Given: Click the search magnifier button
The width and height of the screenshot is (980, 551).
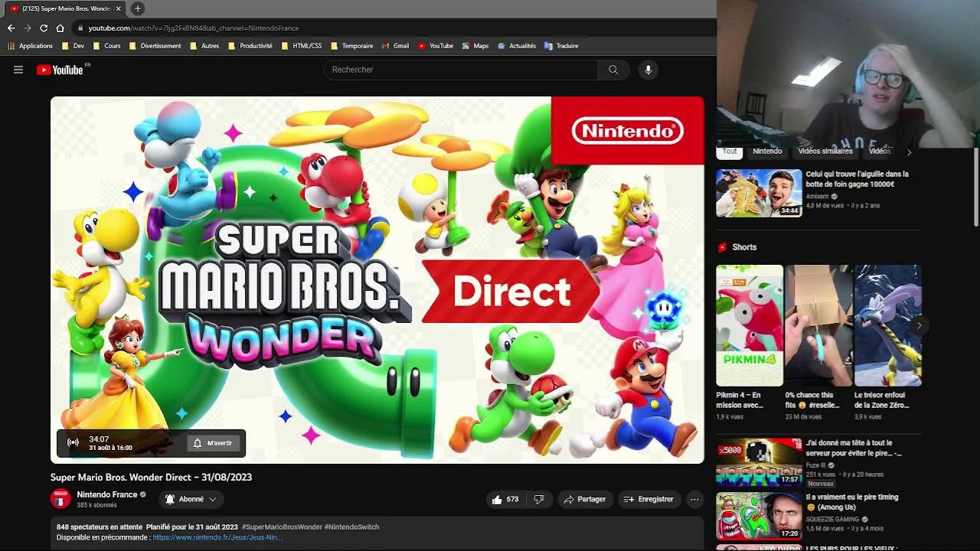Looking at the screenshot, I should coord(613,70).
